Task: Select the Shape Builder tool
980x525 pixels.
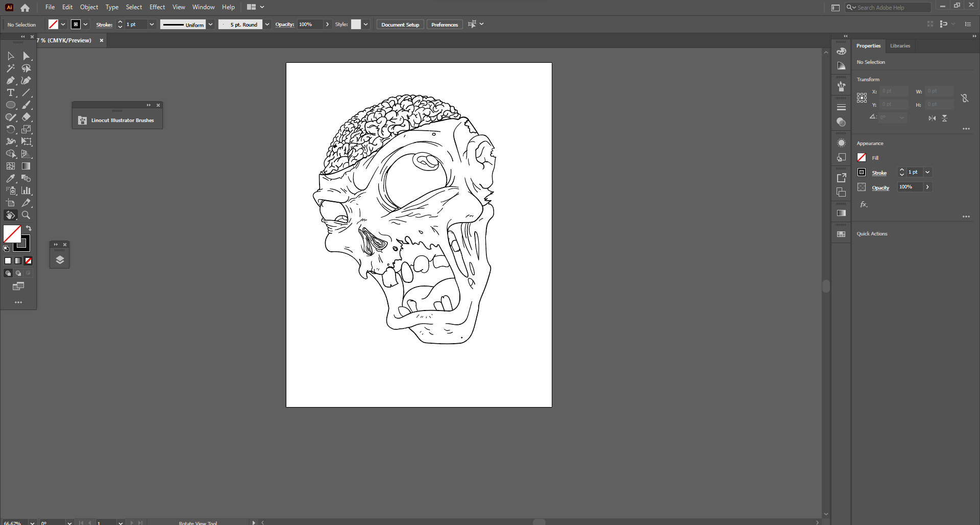Action: 11,154
